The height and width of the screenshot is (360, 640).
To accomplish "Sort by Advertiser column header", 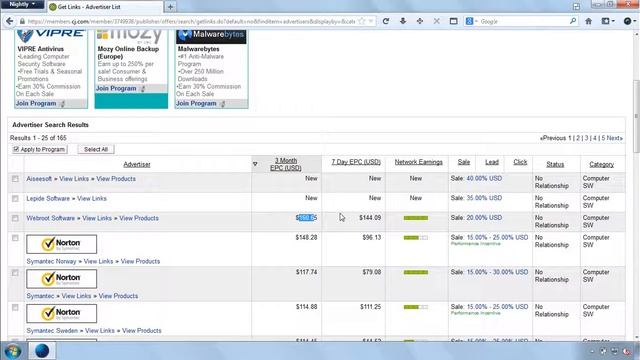I will [x=137, y=164].
